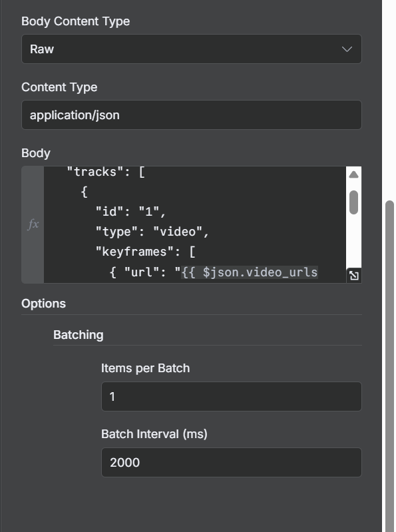The width and height of the screenshot is (396, 532).
Task: Click the "type": "video" line in Body
Action: 152,232
